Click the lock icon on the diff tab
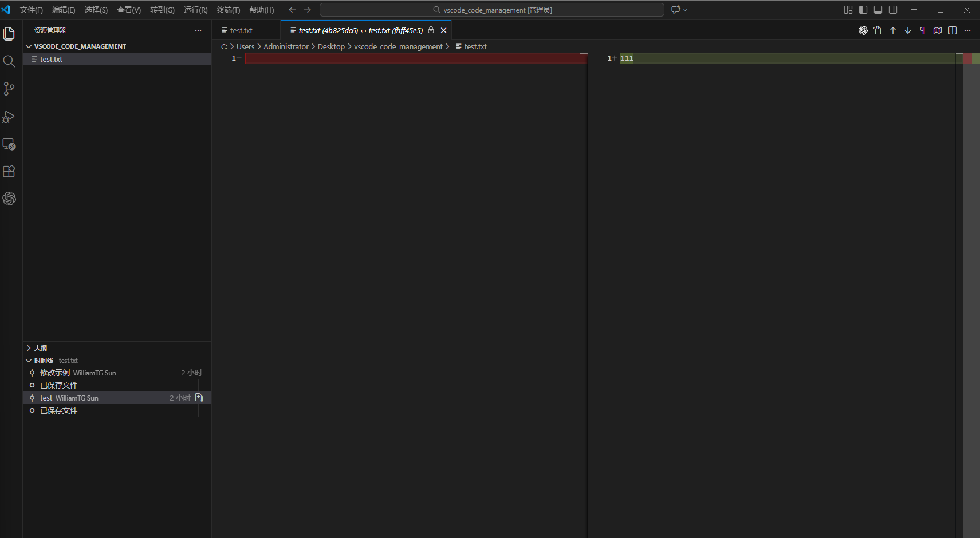980x538 pixels. click(x=431, y=30)
